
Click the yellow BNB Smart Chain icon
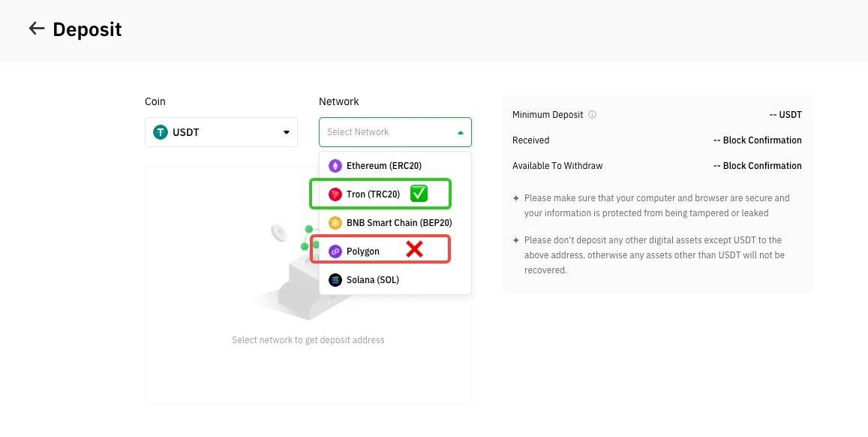click(x=335, y=223)
